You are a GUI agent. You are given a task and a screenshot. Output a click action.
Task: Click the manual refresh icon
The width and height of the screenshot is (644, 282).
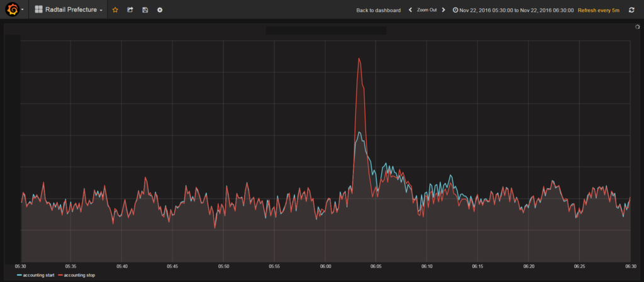pyautogui.click(x=631, y=10)
